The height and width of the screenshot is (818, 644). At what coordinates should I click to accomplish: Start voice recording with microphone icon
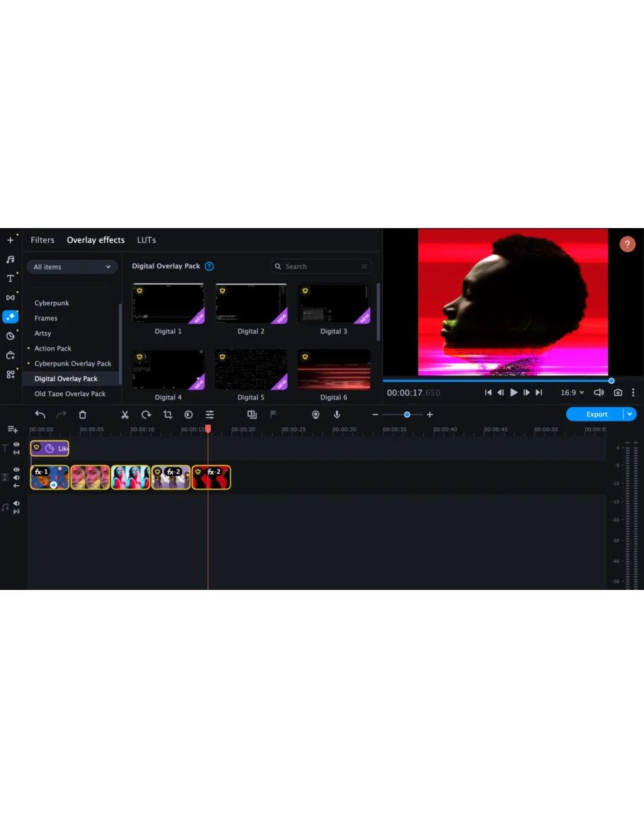337,414
